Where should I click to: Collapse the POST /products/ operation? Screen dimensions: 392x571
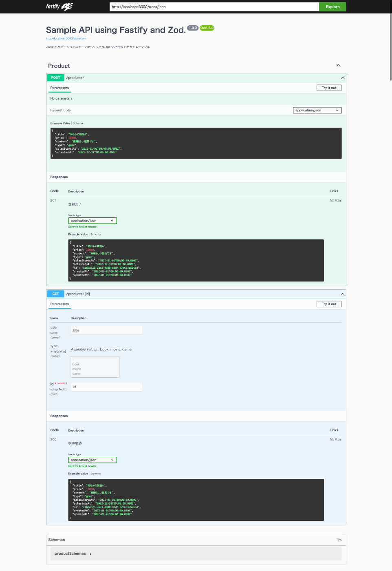point(342,78)
